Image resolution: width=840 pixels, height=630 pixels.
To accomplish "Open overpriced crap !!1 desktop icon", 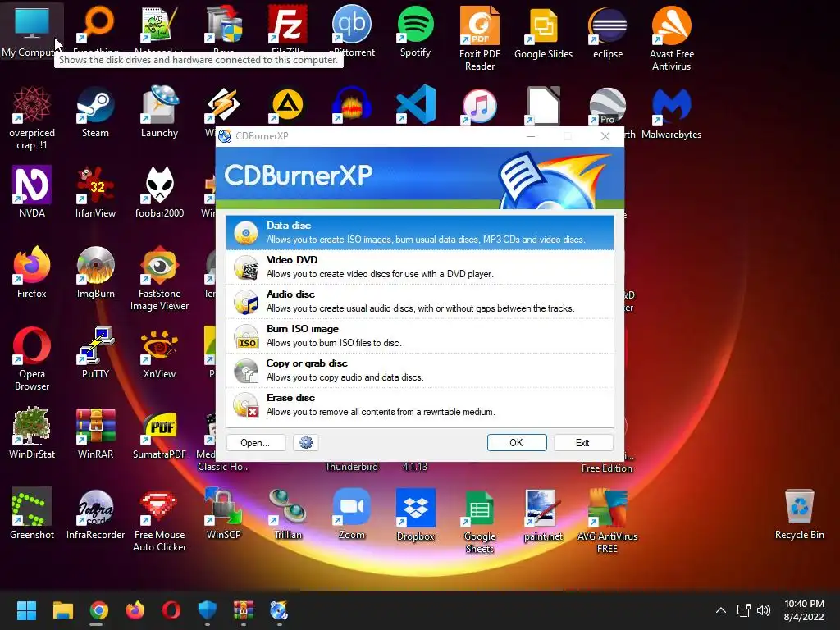I will coord(32,118).
